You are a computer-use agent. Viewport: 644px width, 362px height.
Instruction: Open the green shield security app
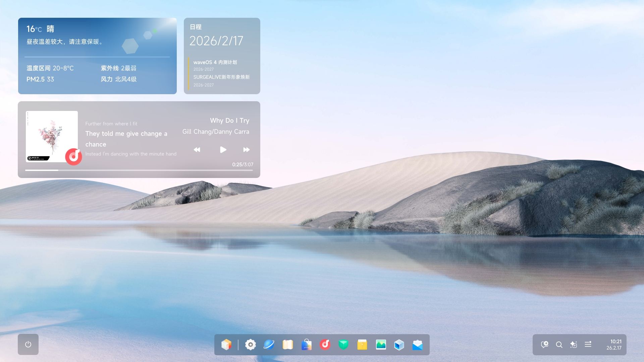(x=343, y=345)
